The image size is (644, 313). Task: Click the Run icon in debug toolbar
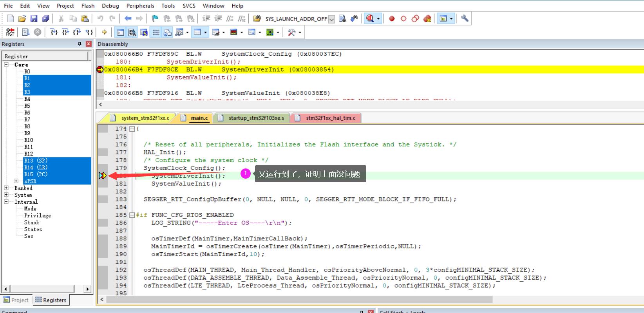[26, 32]
